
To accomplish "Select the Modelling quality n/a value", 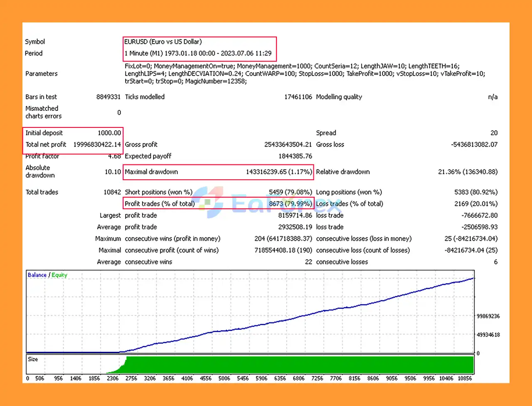I will [493, 97].
